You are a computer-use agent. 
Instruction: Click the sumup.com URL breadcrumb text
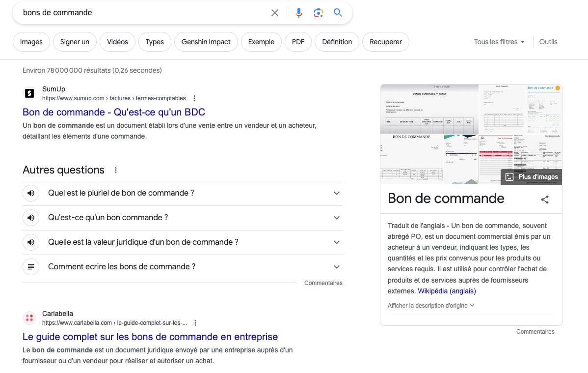click(114, 98)
